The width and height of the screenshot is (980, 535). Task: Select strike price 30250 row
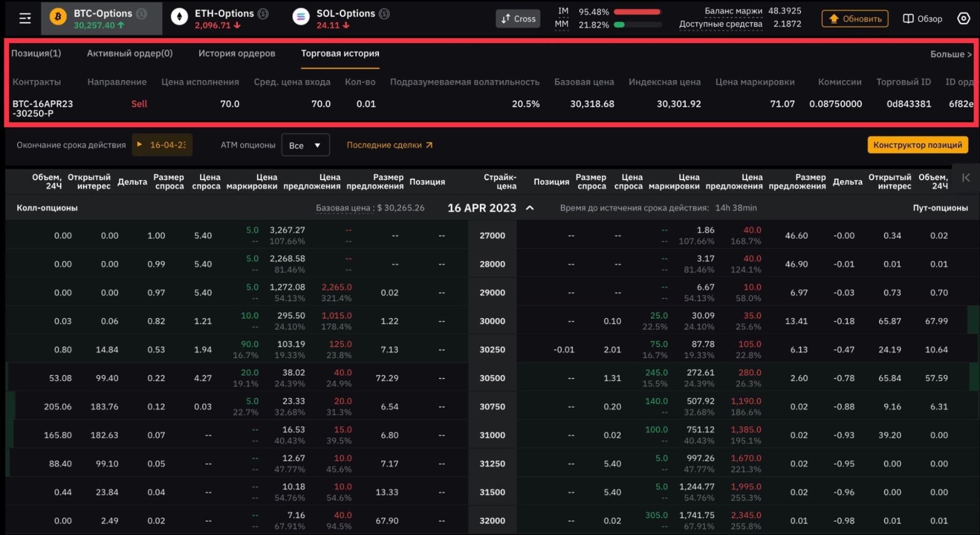pyautogui.click(x=492, y=349)
